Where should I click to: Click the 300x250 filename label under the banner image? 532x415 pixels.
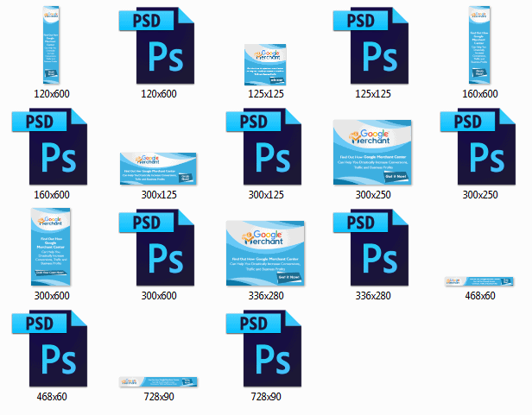(373, 194)
